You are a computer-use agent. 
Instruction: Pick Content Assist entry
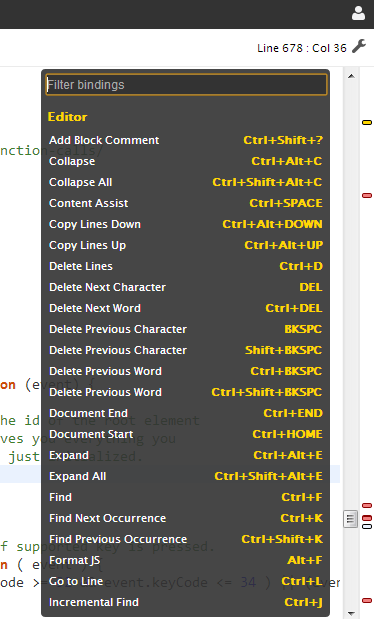(x=186, y=203)
